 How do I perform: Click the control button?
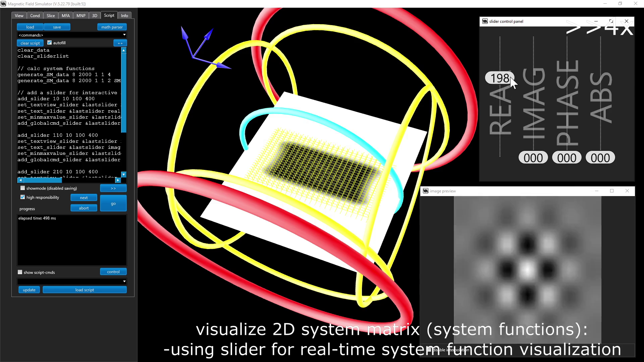113,272
